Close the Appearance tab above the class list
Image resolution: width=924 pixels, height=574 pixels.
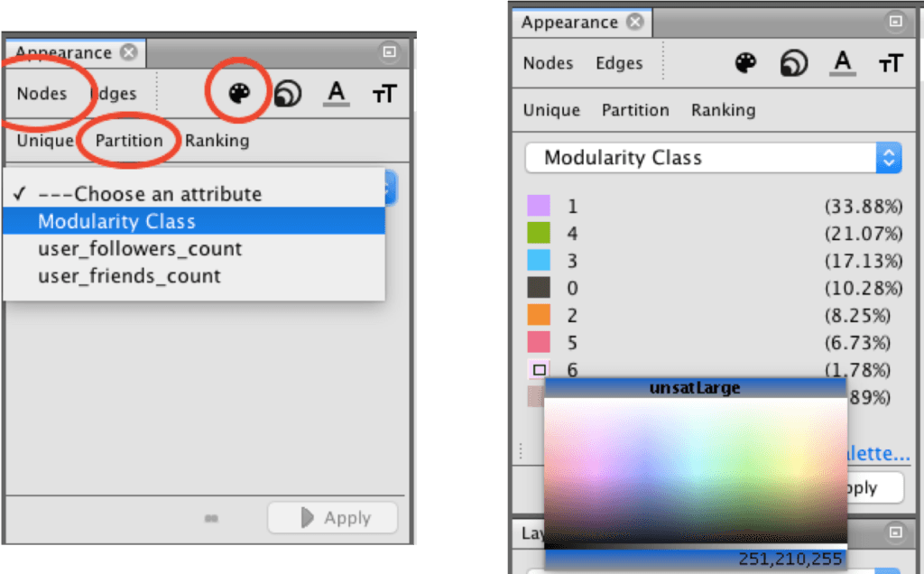click(x=635, y=23)
